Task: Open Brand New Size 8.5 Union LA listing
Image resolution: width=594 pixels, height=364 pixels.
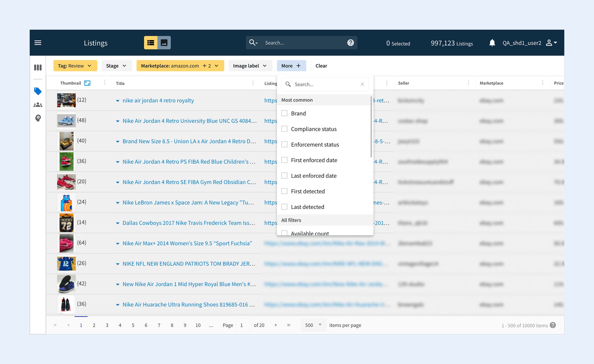Action: pyautogui.click(x=189, y=141)
